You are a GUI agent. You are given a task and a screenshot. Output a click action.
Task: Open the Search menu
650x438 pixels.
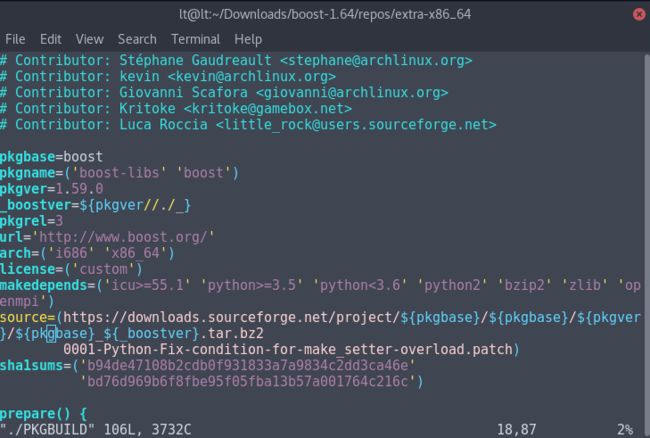click(x=137, y=39)
